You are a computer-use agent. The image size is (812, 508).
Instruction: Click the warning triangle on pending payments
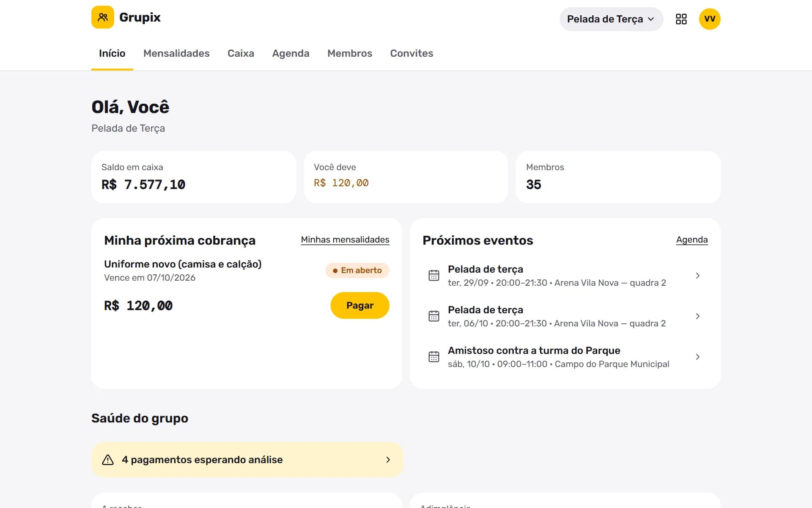click(x=108, y=460)
